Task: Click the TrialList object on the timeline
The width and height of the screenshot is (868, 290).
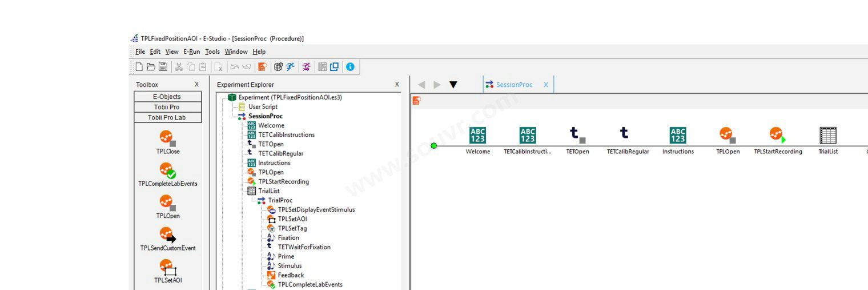Action: click(x=827, y=136)
